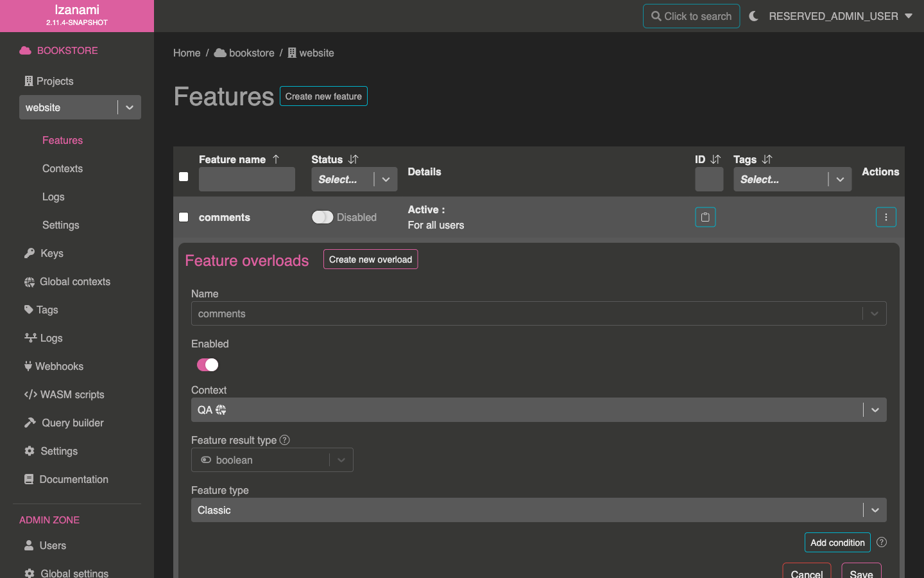This screenshot has width=924, height=578.
Task: Open Contexts in the project sidebar
Action: click(62, 168)
